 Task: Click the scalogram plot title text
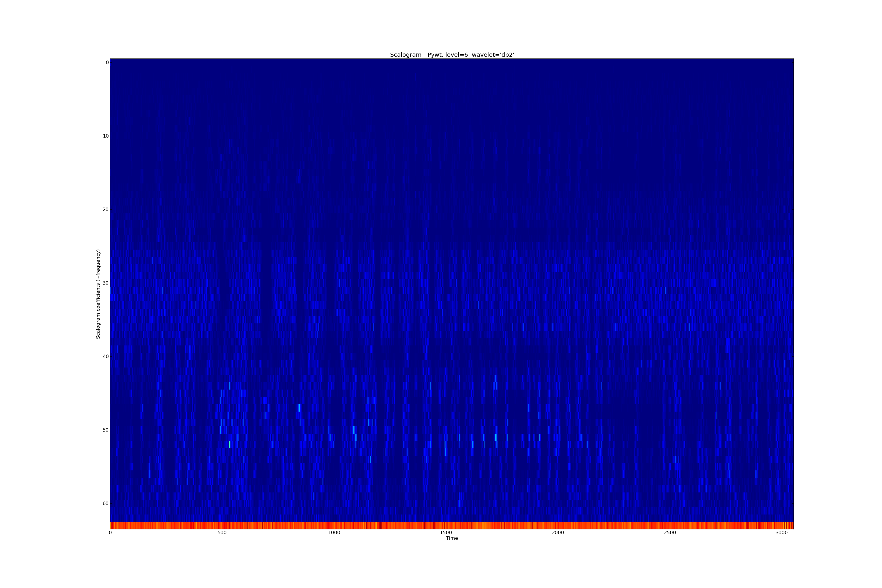[452, 55]
